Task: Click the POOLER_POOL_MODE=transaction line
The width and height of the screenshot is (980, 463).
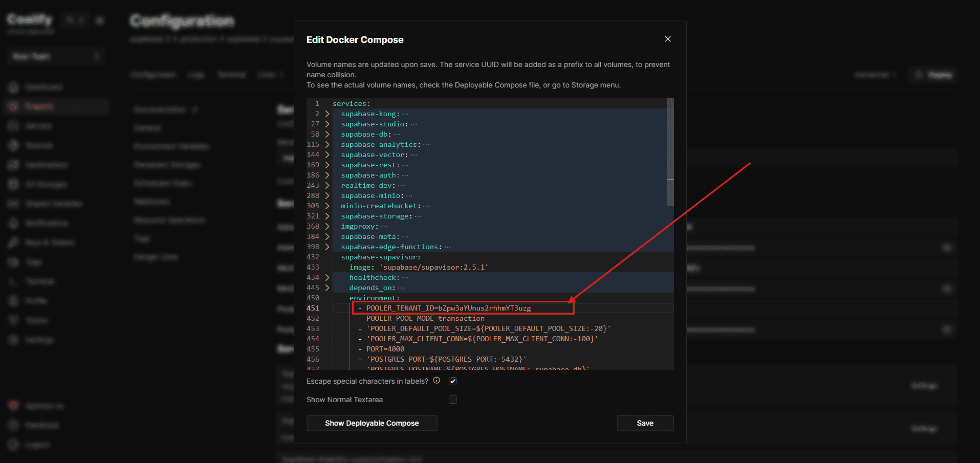Action: [425, 318]
